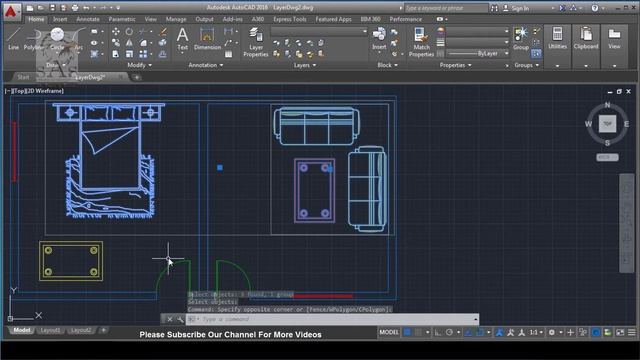Add new drawing tab with plus button
This screenshot has width=640, height=360.
137,77
